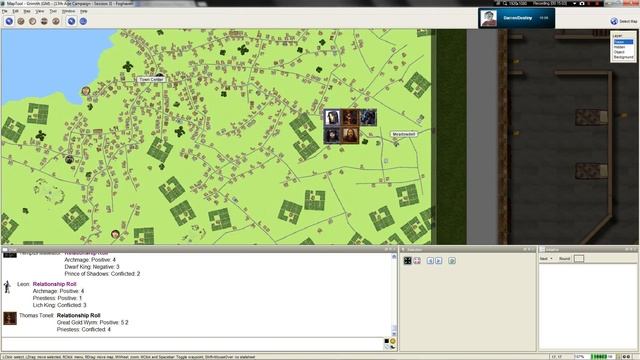The image size is (640, 360).
Task: Open the View menu
Action: pyautogui.click(x=40, y=11)
